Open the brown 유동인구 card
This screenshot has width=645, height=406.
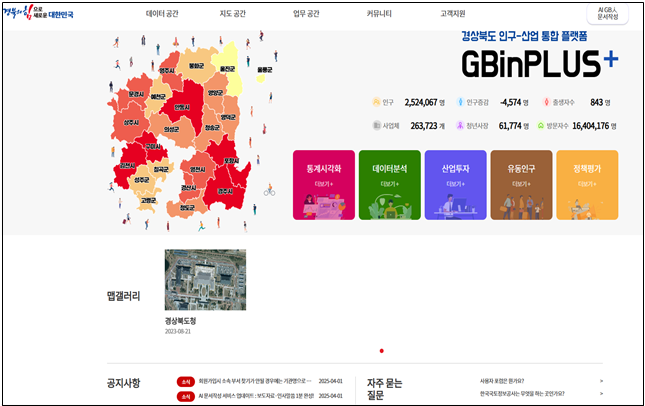click(x=521, y=185)
